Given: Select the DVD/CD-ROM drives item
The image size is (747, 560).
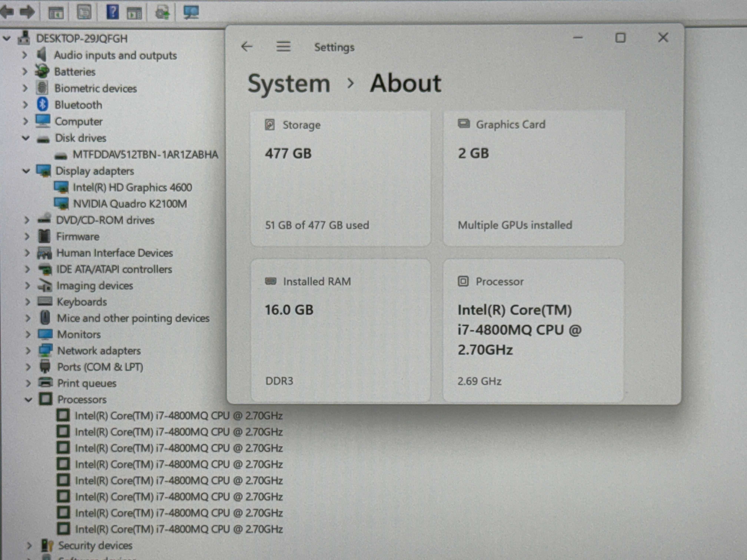Looking at the screenshot, I should pos(105,220).
